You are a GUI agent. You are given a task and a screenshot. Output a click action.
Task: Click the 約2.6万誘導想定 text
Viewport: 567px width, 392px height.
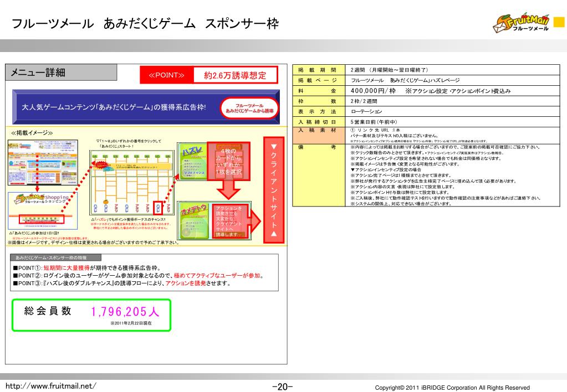pyautogui.click(x=235, y=75)
